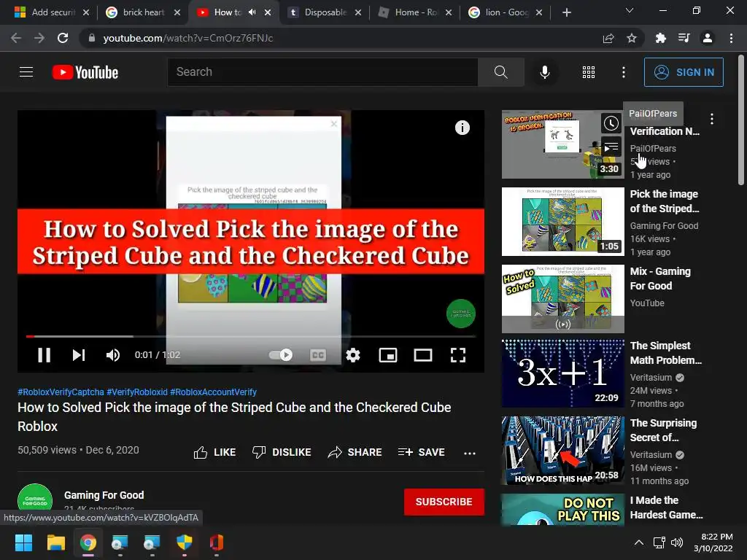Open Gaming For Good channel name
The width and height of the screenshot is (747, 560).
[104, 495]
